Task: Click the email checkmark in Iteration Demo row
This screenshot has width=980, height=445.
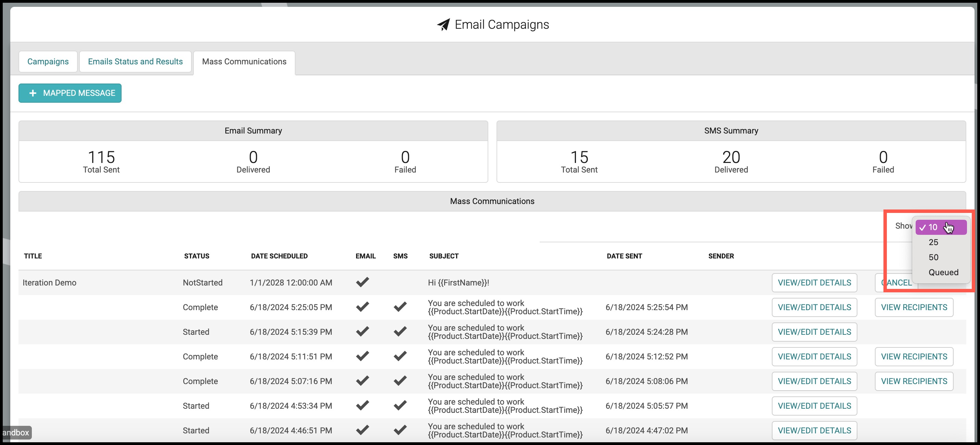Action: point(363,282)
